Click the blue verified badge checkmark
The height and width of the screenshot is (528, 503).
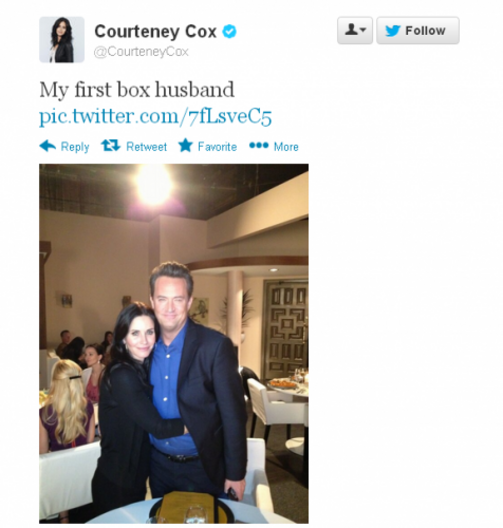click(x=229, y=32)
